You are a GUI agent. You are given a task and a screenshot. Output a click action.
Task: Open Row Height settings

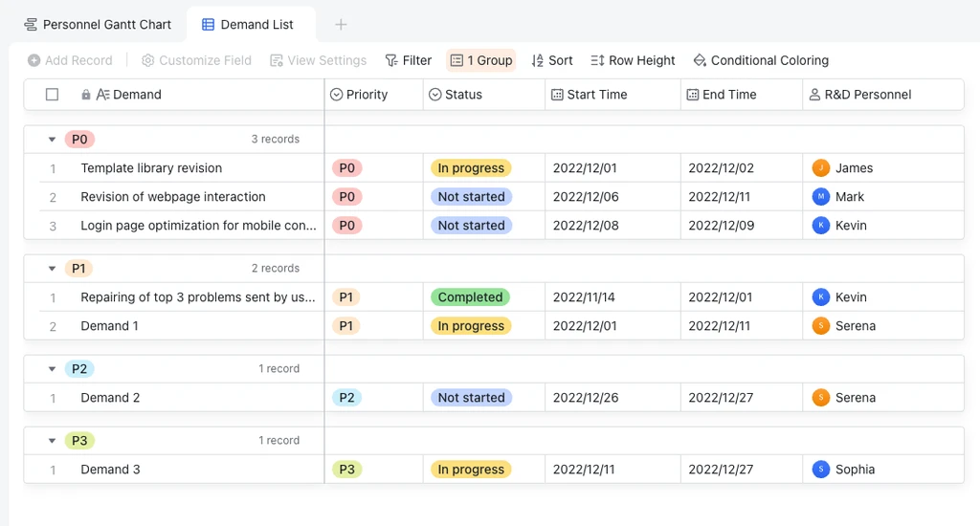pyautogui.click(x=633, y=60)
